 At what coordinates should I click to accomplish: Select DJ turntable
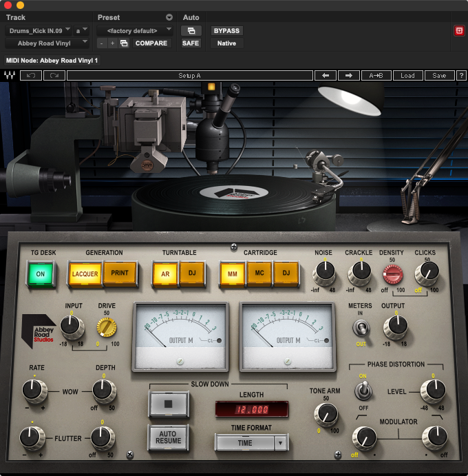pyautogui.click(x=192, y=273)
